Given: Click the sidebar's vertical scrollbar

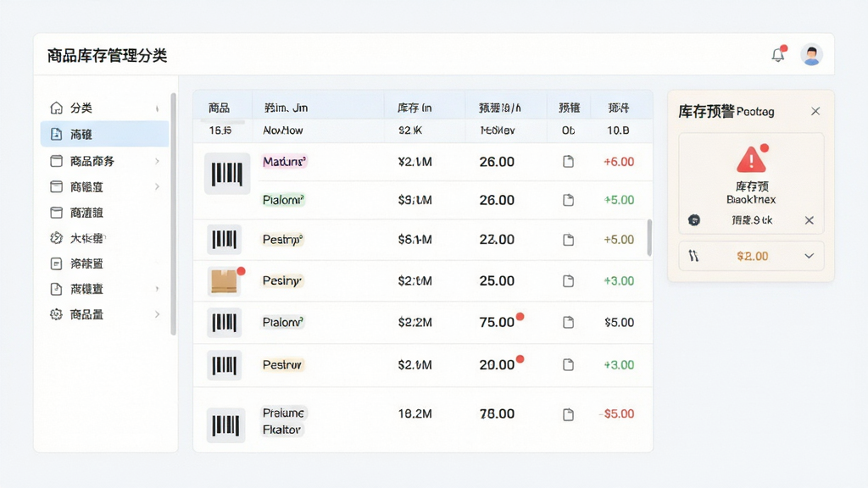Looking at the screenshot, I should pos(173,213).
